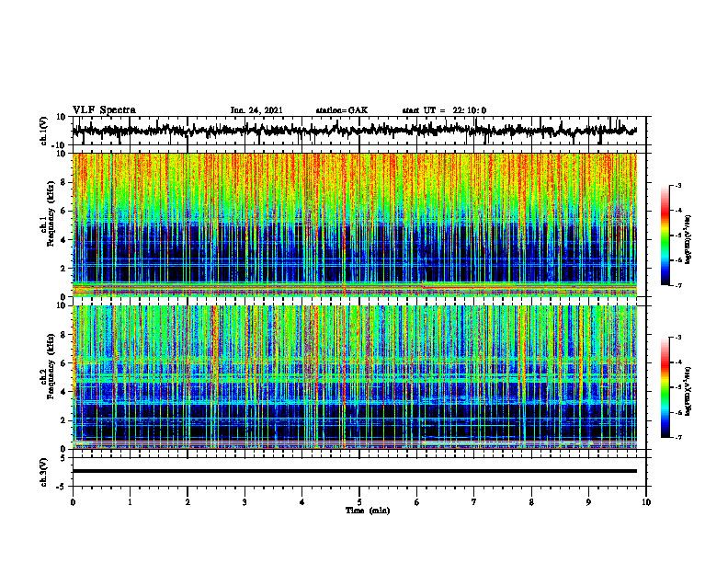Click the "-7" label on ch.2 color bar

[x=677, y=438]
